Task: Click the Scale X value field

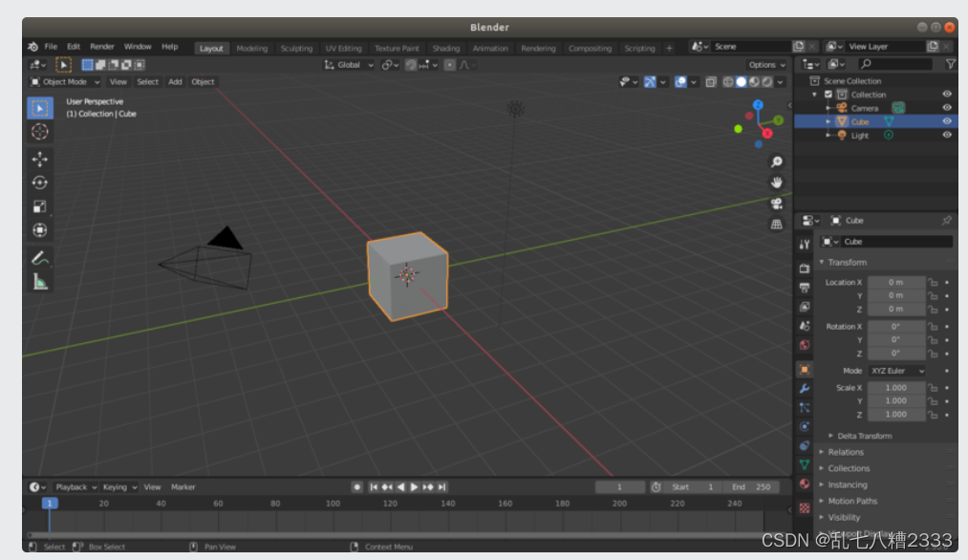Action: click(895, 388)
